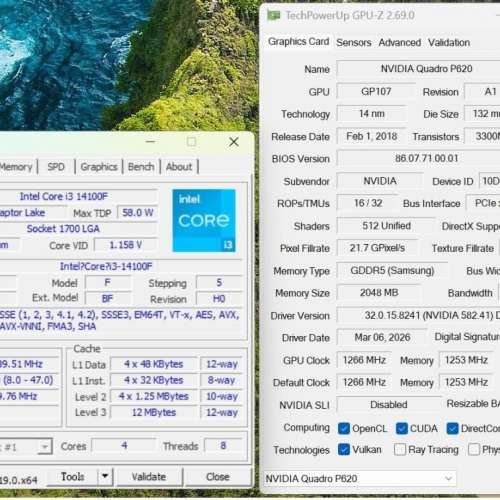
Task: Click the Stepping value 5
Action: pyautogui.click(x=219, y=283)
